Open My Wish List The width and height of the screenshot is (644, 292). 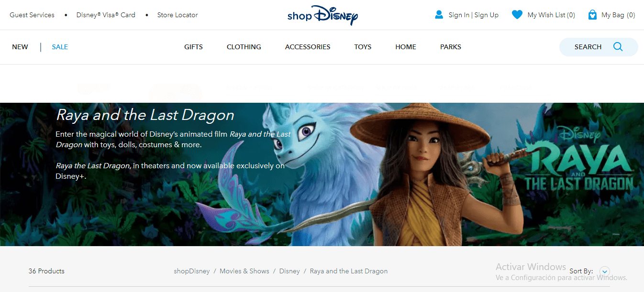point(551,15)
